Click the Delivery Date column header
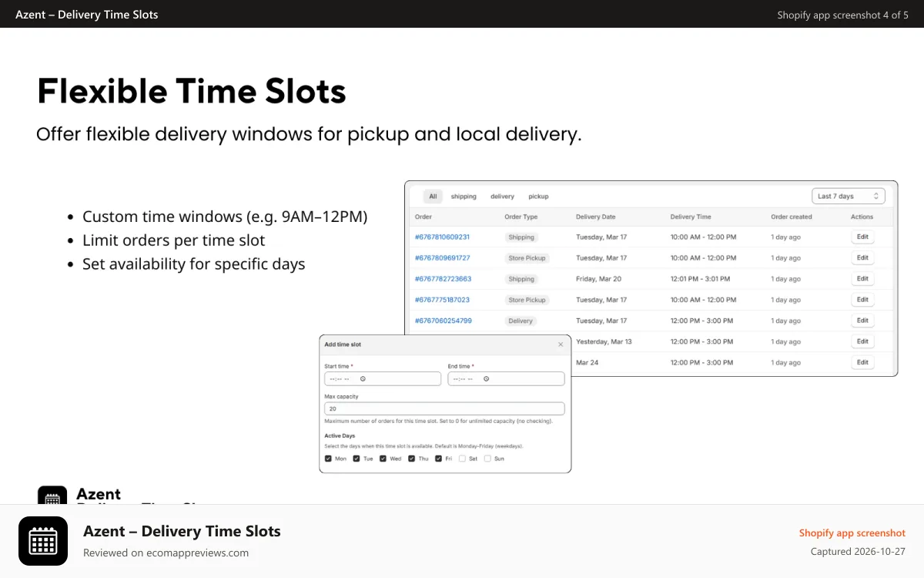Viewport: 924px width, 578px height. point(596,217)
